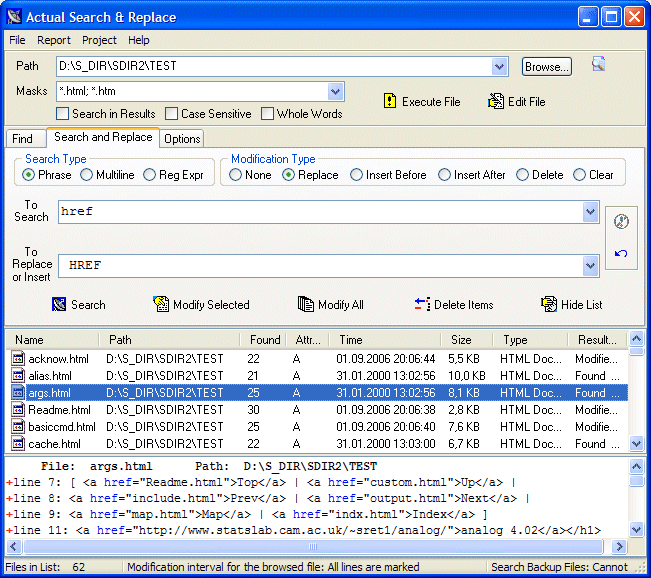Expand the Path dropdown list

coord(500,67)
